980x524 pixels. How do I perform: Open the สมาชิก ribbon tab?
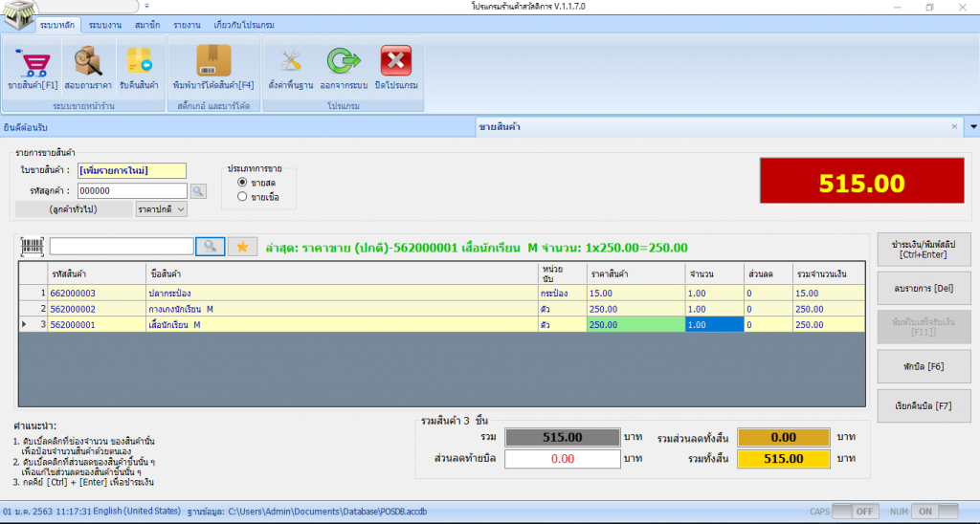pyautogui.click(x=147, y=26)
